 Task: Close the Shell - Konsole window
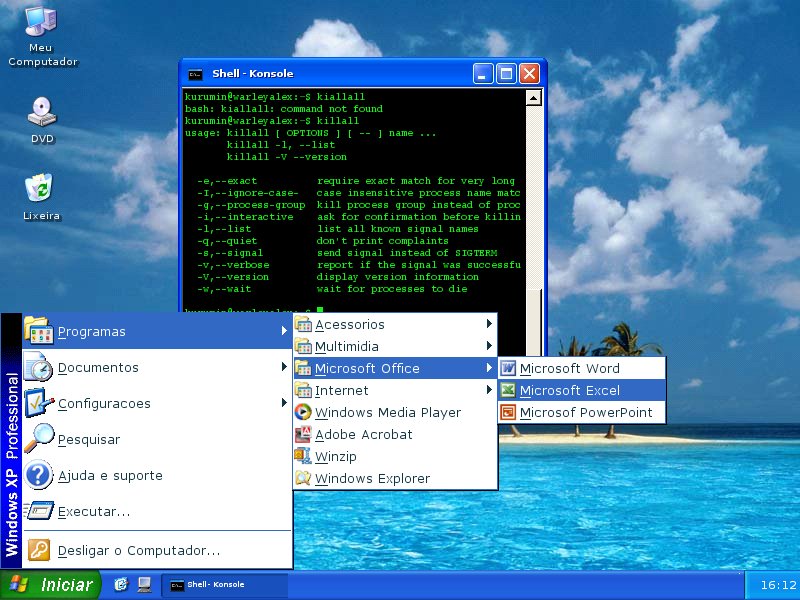pos(530,74)
